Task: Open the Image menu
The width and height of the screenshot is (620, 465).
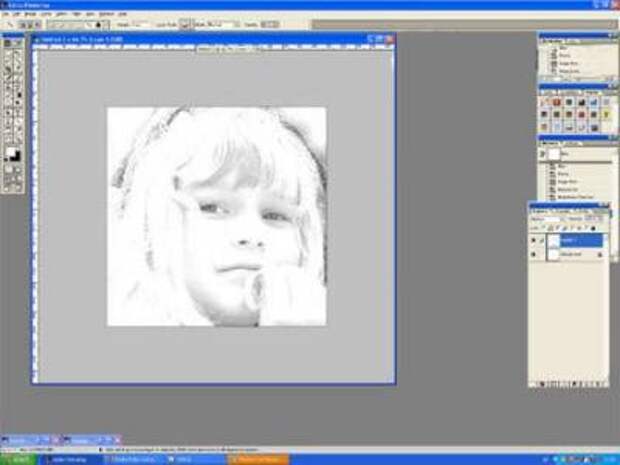Action: coord(30,14)
